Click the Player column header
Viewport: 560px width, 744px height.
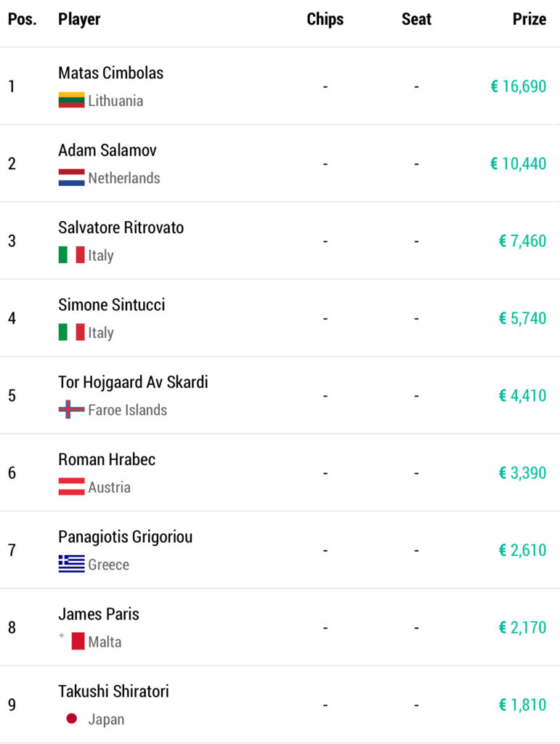point(79,20)
